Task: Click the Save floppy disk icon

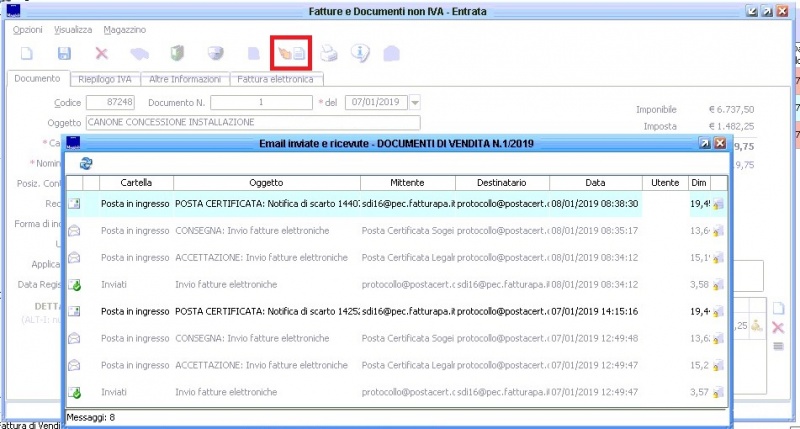Action: (64, 53)
